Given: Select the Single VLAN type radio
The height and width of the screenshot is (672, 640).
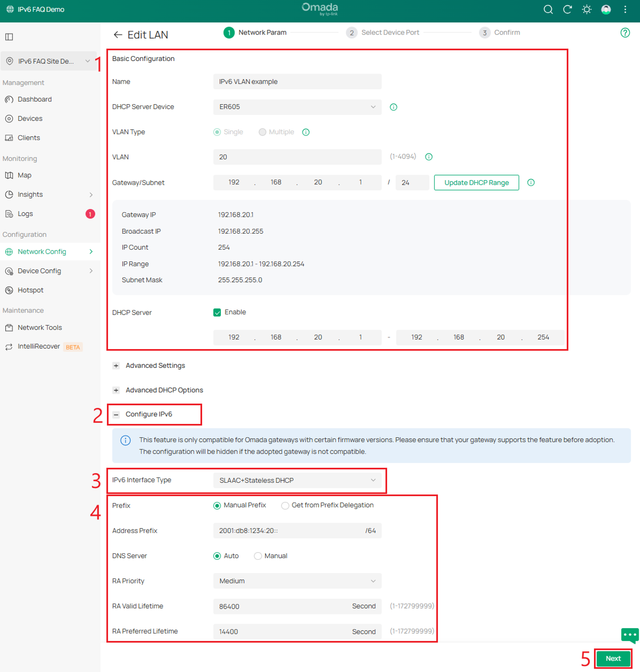Looking at the screenshot, I should (x=217, y=132).
